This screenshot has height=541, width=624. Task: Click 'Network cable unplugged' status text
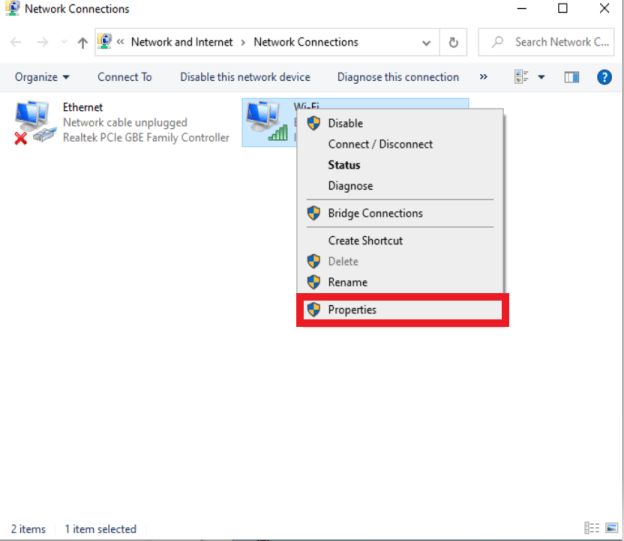[125, 122]
